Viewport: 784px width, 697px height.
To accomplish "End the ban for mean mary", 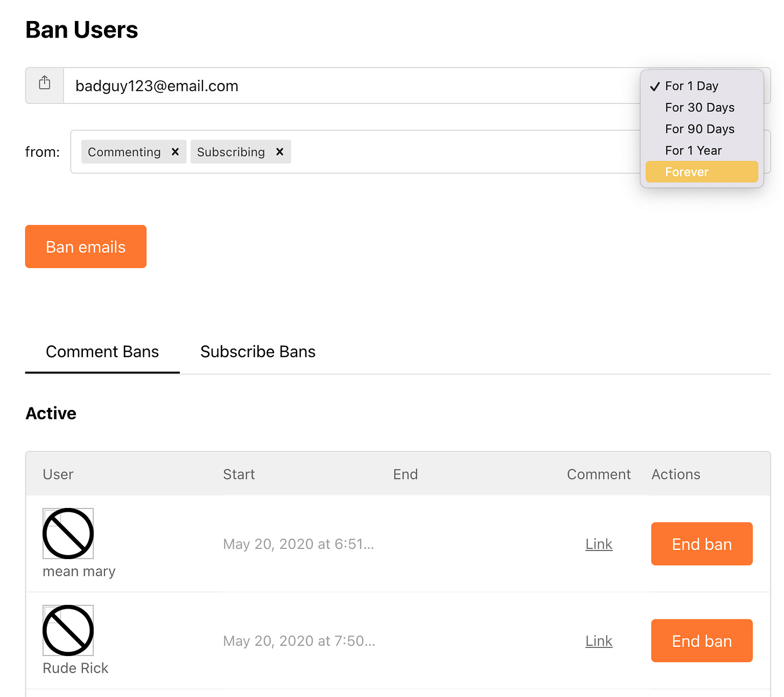I will coord(701,543).
